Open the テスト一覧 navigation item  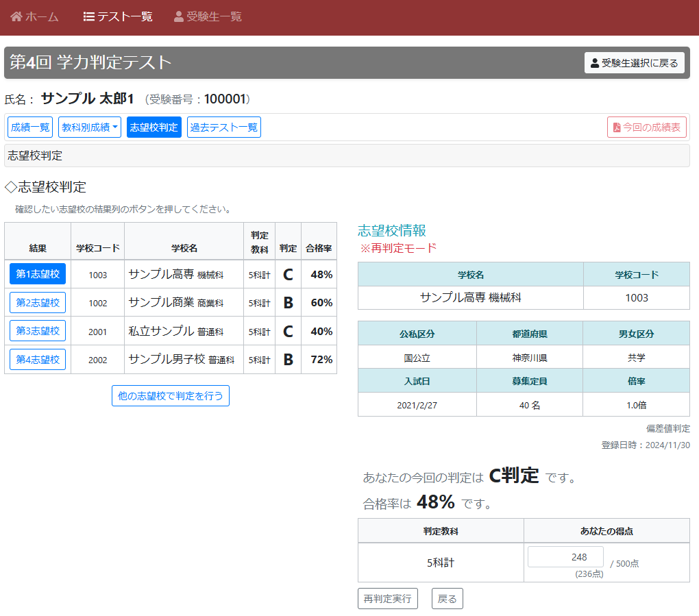[x=118, y=16]
